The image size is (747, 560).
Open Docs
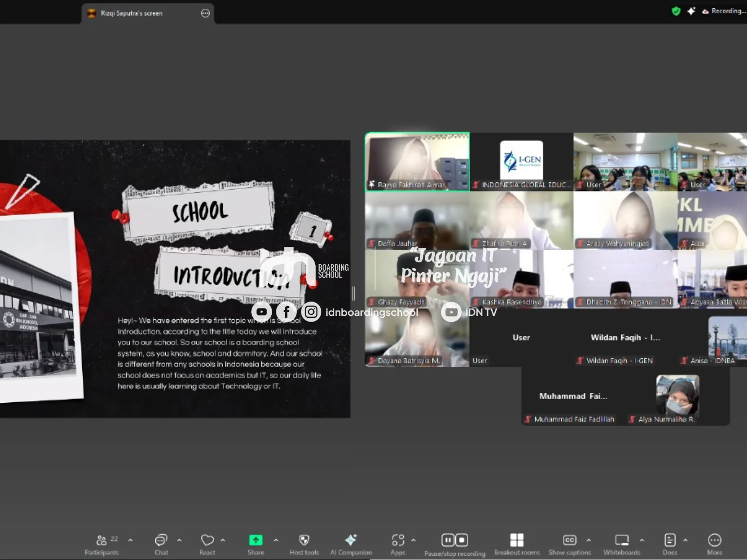[x=670, y=545]
